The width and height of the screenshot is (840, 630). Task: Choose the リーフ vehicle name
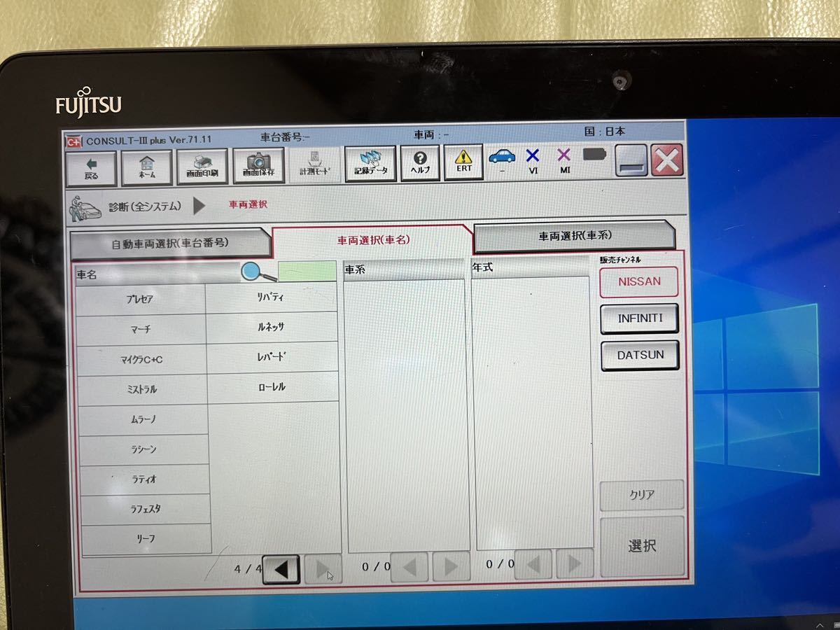pos(146,539)
